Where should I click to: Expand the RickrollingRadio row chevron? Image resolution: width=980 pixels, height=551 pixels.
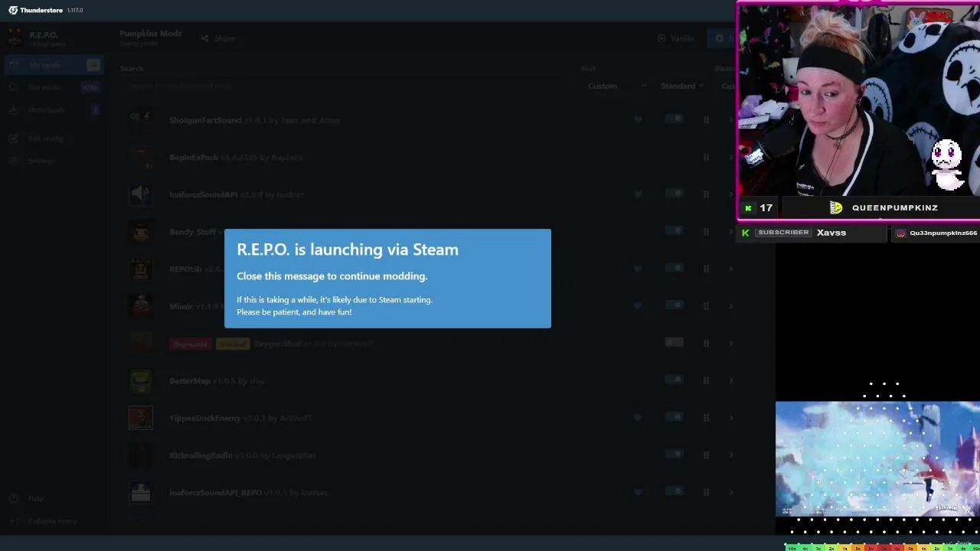(x=730, y=455)
